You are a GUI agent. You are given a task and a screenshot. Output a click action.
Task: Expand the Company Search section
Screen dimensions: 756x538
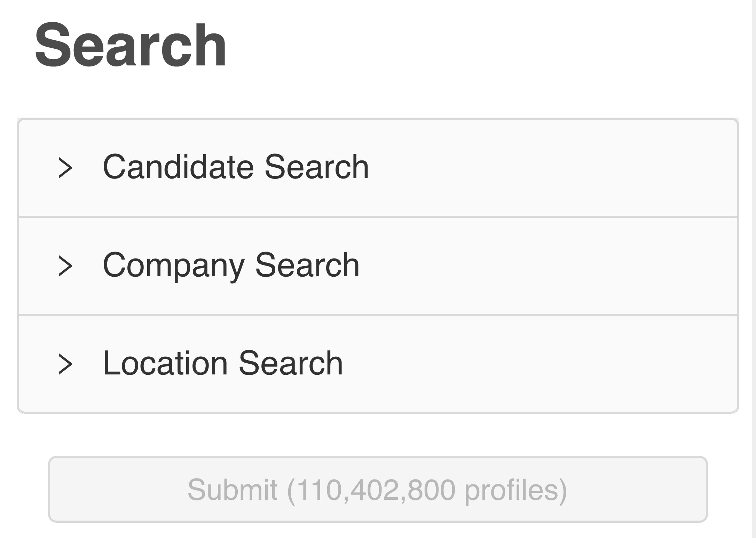click(231, 266)
